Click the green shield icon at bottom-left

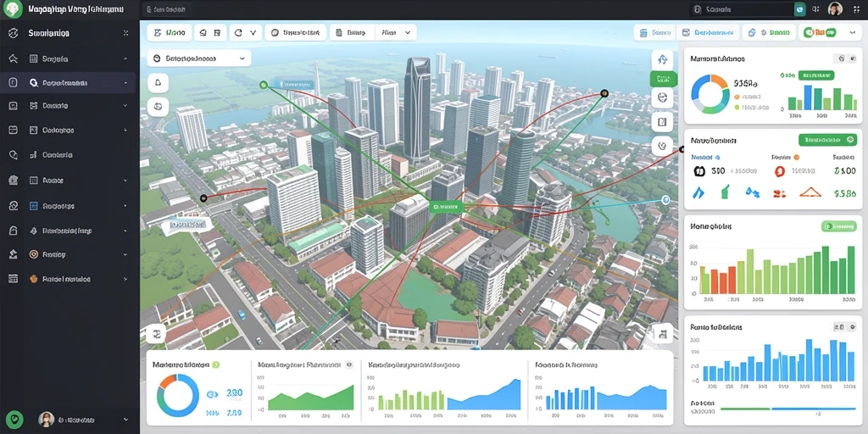[x=14, y=419]
